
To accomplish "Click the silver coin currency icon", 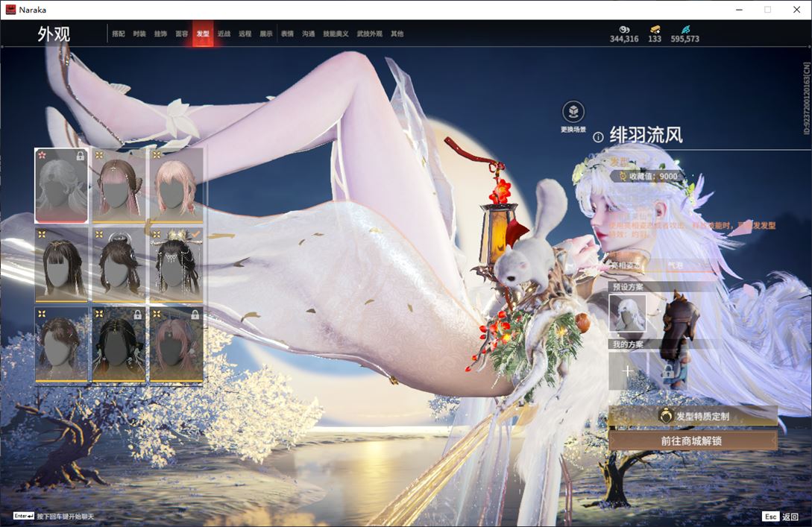I will [624, 30].
